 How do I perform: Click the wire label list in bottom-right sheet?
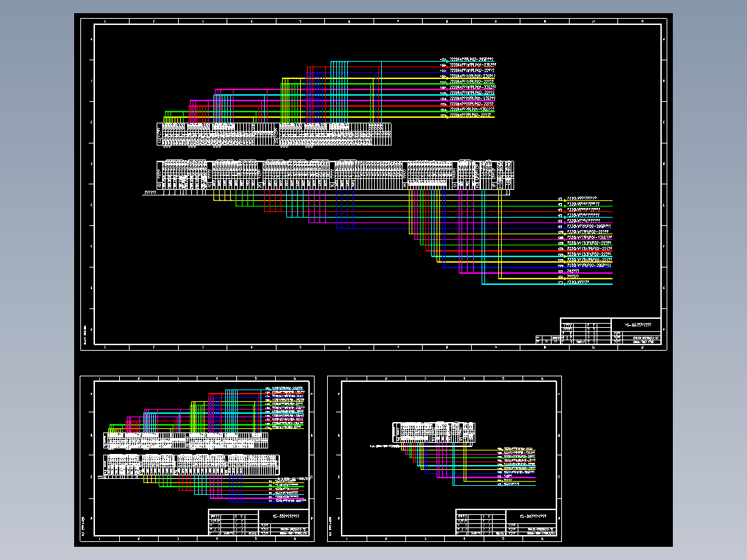point(516,466)
